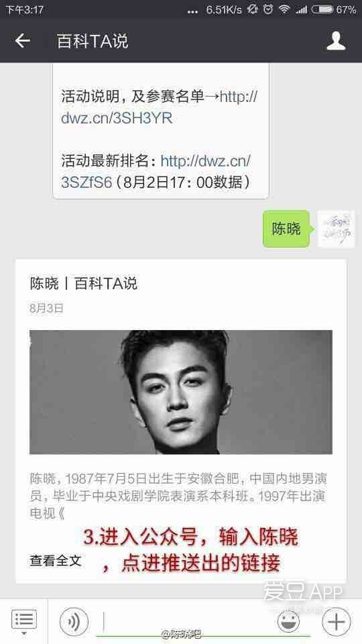This screenshot has height=644, width=362.
Task: Open the account profile icon
Action: (336, 41)
